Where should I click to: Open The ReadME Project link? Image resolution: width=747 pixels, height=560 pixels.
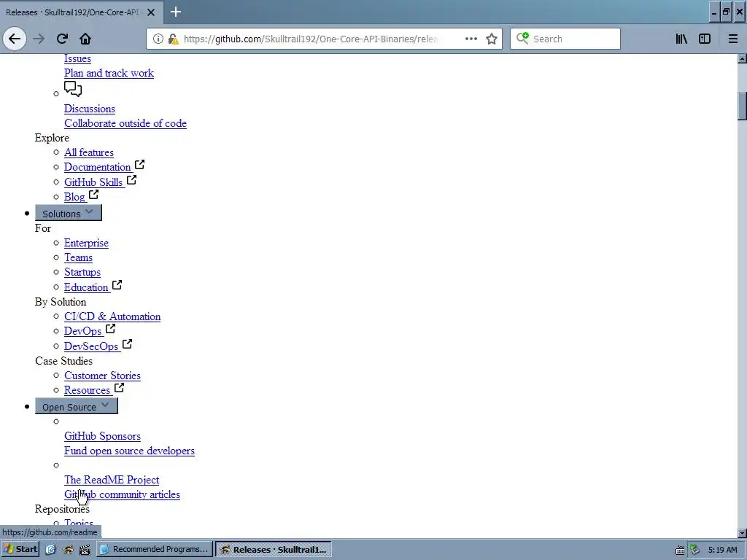click(x=112, y=480)
